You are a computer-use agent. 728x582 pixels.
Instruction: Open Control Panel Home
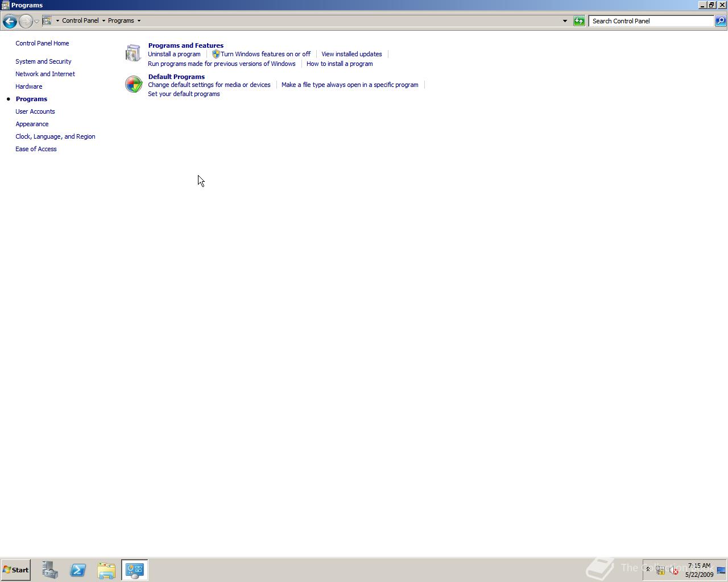(42, 43)
